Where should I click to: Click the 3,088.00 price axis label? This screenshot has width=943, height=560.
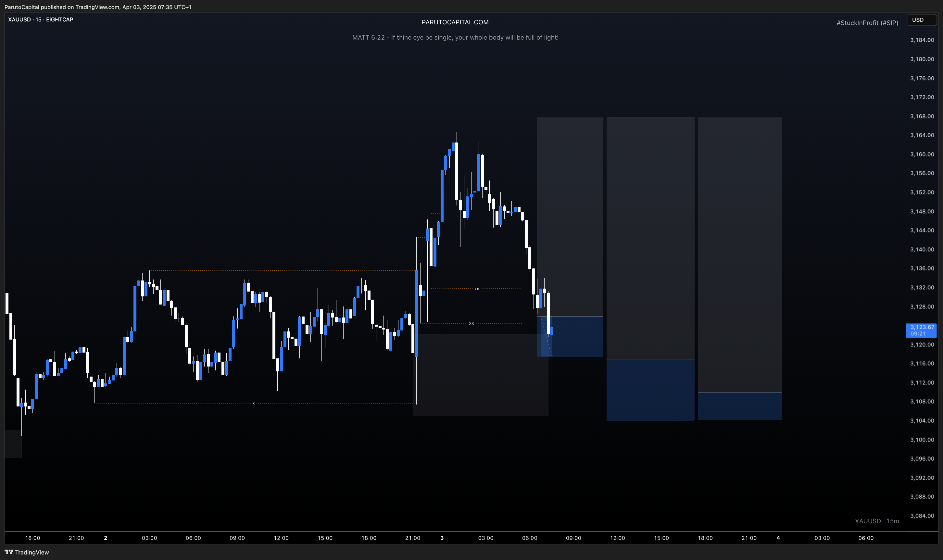(x=922, y=497)
